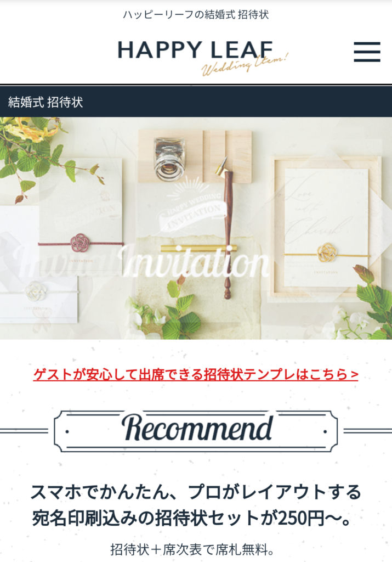The width and height of the screenshot is (392, 562).
Task: Click the 招待状＋席次表で席札無料 text
Action: (x=192, y=549)
